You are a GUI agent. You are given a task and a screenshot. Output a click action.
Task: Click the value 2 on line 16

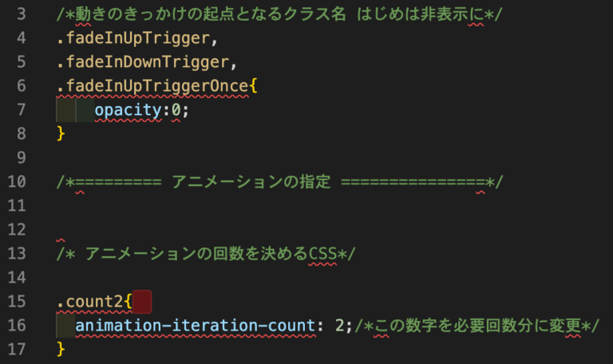click(340, 326)
